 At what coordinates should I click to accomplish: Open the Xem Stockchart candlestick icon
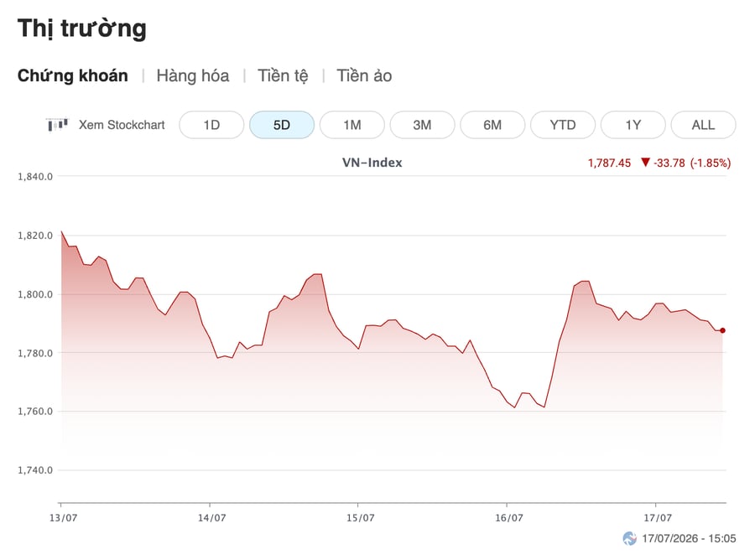(57, 125)
